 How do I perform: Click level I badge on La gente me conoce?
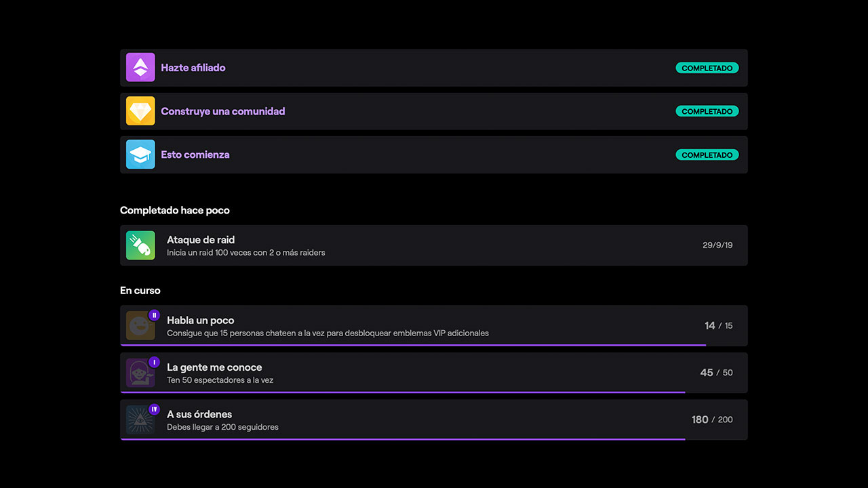click(x=154, y=362)
